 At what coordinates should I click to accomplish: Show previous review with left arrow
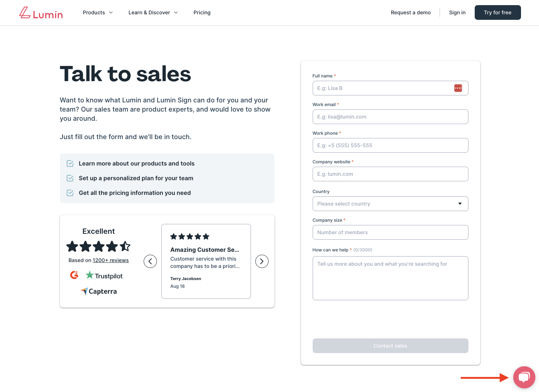point(150,261)
